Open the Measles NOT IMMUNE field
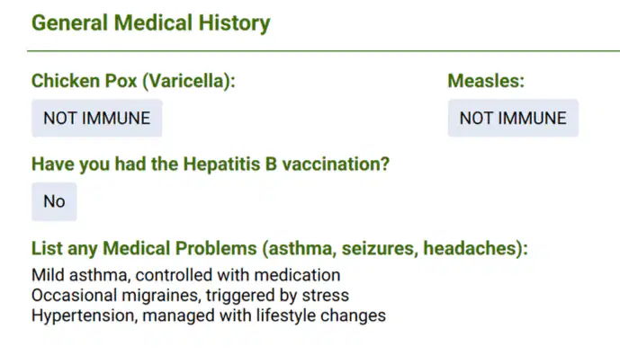This screenshot has width=620, height=364. pyautogui.click(x=513, y=118)
